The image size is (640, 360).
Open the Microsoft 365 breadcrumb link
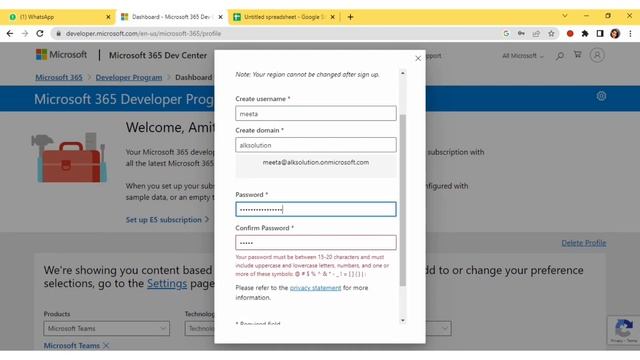(x=59, y=77)
